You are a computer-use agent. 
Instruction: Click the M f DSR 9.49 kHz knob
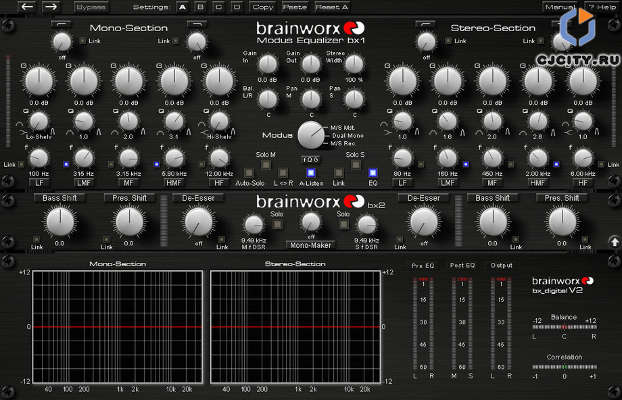[254, 225]
